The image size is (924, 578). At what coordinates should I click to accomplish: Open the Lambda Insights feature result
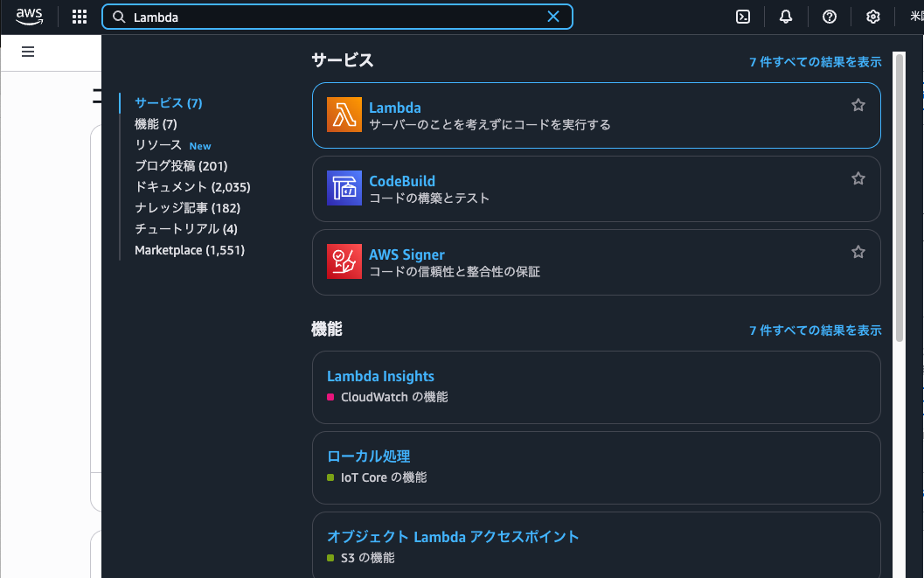(x=380, y=376)
